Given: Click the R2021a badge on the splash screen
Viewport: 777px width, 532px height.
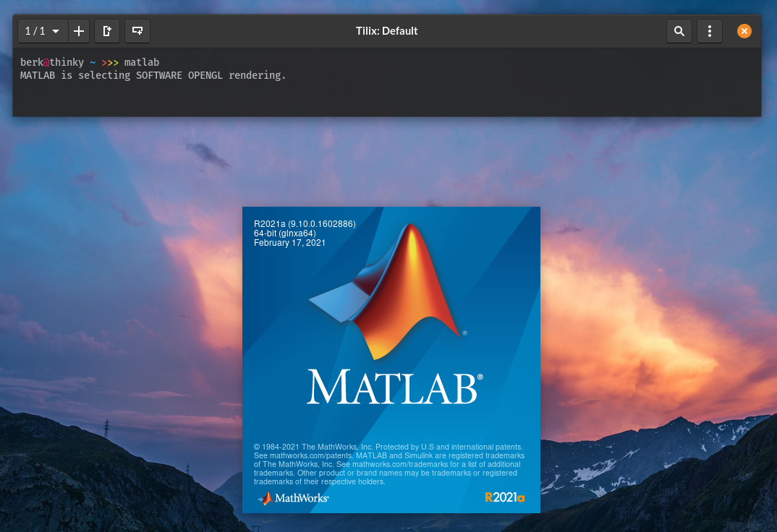Looking at the screenshot, I should 504,498.
